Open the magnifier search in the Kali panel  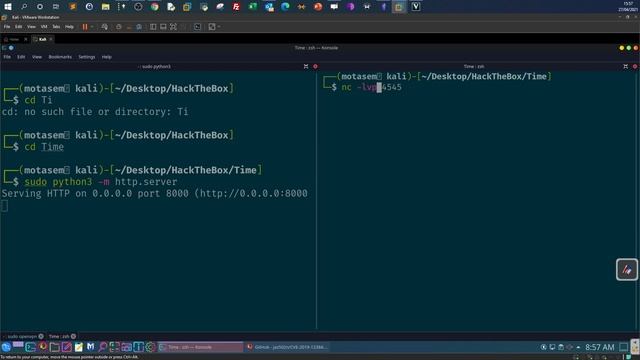pos(102,347)
